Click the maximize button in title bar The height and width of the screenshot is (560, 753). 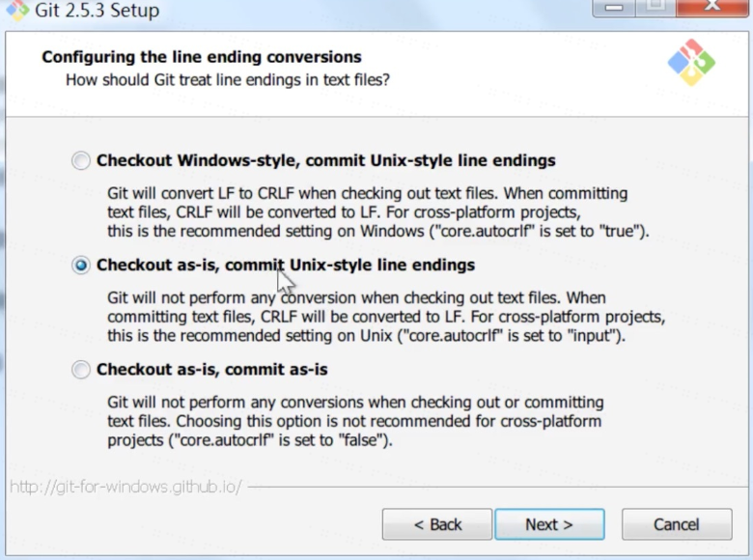(x=655, y=8)
